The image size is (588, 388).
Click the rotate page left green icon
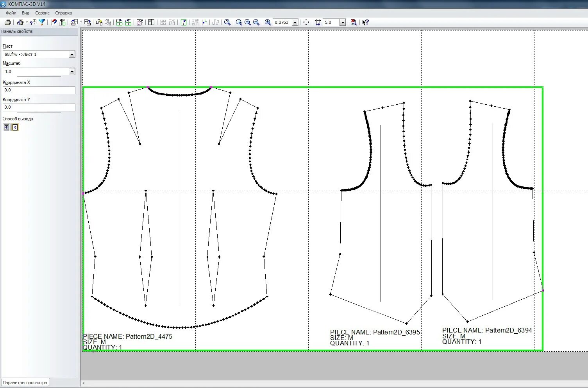pyautogui.click(x=120, y=22)
